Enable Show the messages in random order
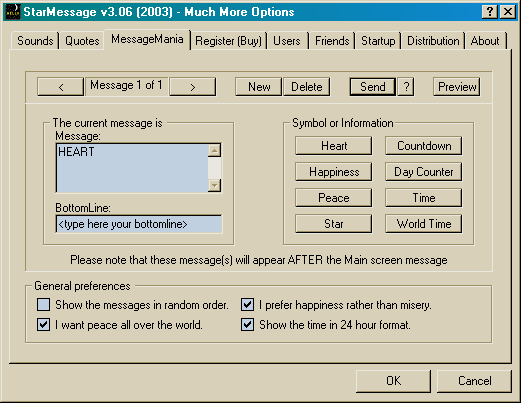The width and height of the screenshot is (521, 403). [44, 305]
